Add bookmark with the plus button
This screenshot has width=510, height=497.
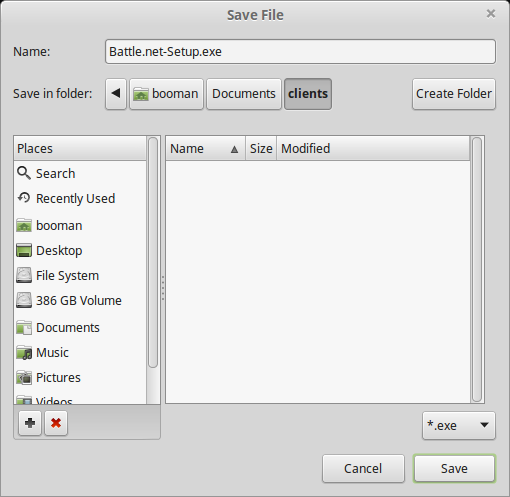coord(30,423)
